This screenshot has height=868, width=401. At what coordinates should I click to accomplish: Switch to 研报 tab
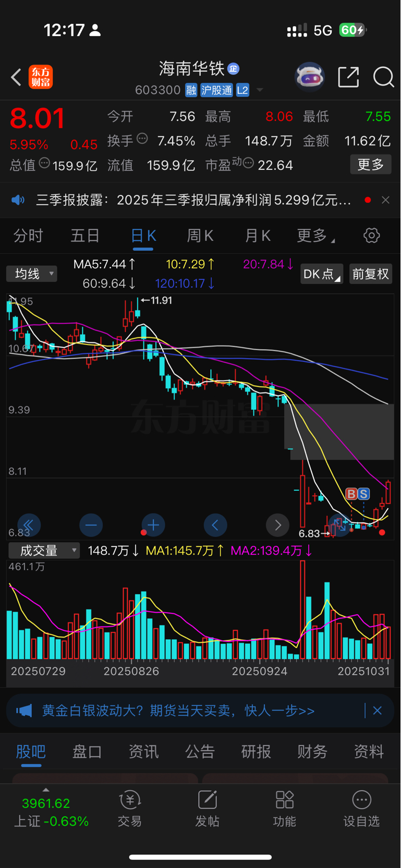click(x=256, y=752)
